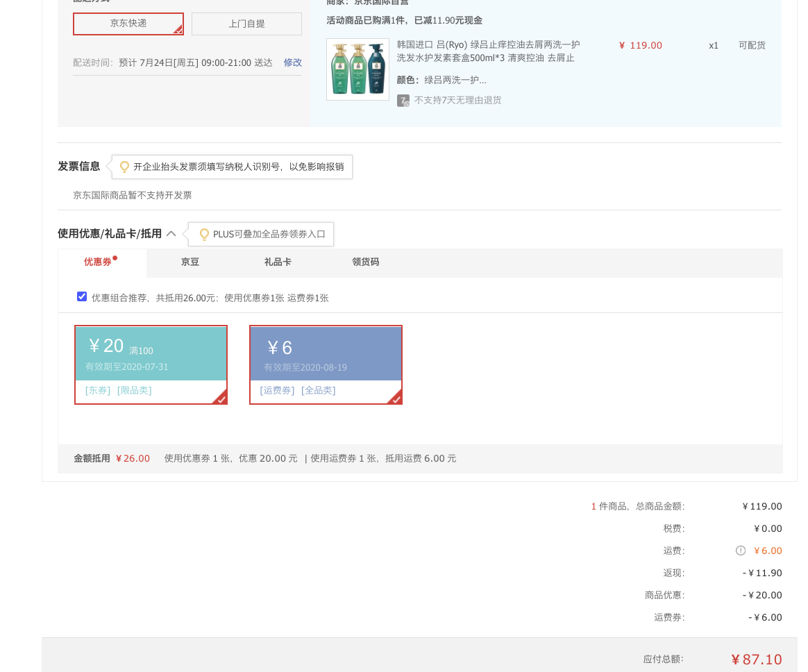The width and height of the screenshot is (808, 672).
Task: Click 返现 -¥11.90 value
Action: click(762, 573)
